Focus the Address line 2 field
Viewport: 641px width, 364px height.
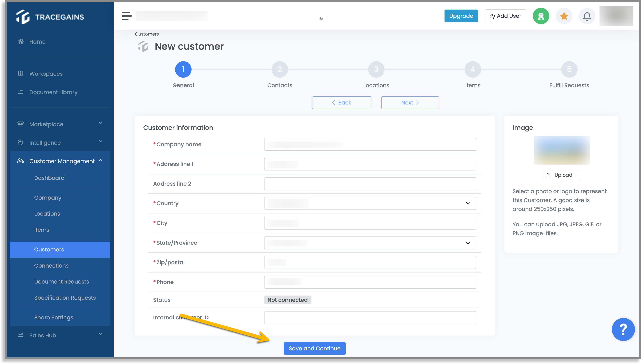(x=370, y=184)
